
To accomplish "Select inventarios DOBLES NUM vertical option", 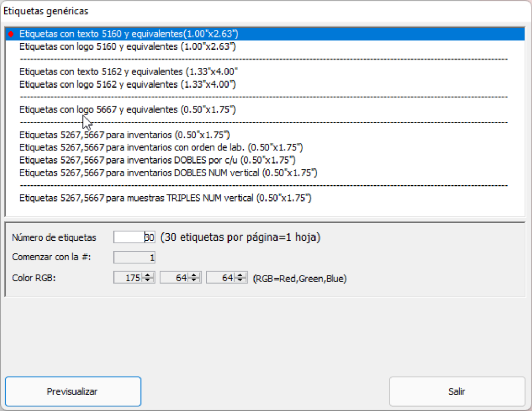I will tap(168, 173).
